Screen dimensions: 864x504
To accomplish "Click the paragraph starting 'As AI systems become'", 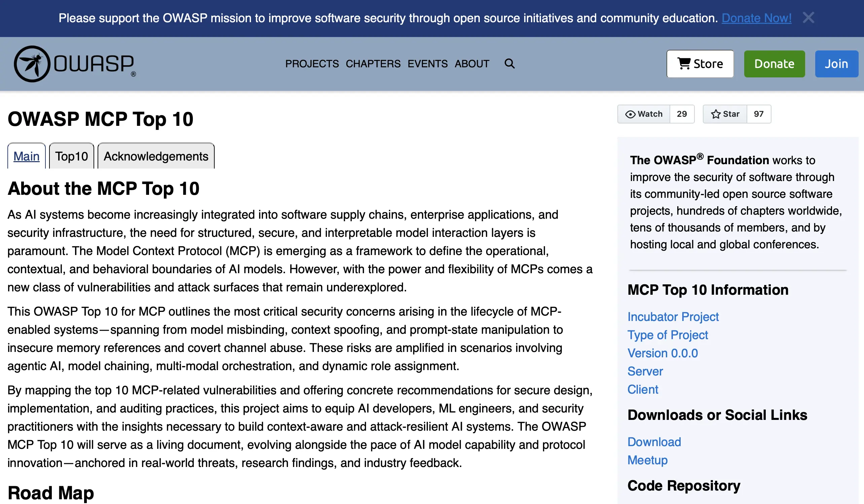I will (x=300, y=251).
